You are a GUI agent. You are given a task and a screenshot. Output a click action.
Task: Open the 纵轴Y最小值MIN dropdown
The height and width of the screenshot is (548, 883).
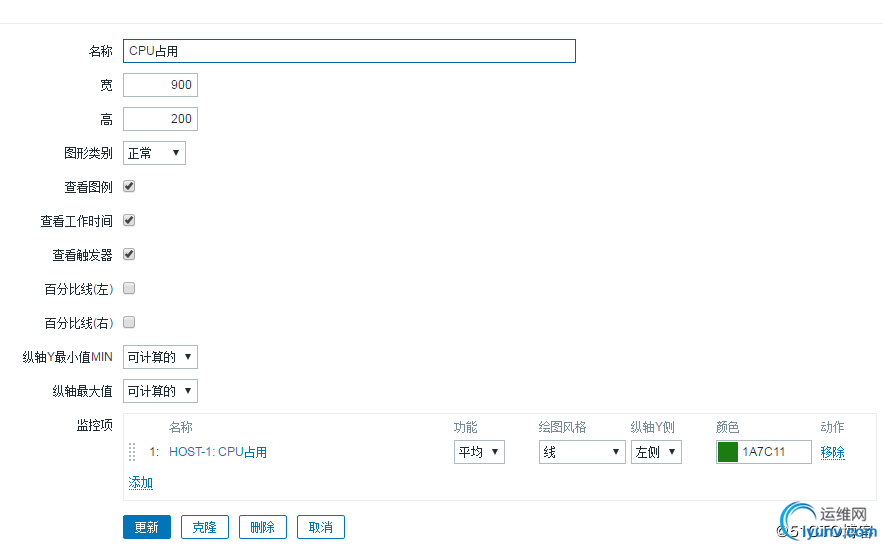[160, 357]
